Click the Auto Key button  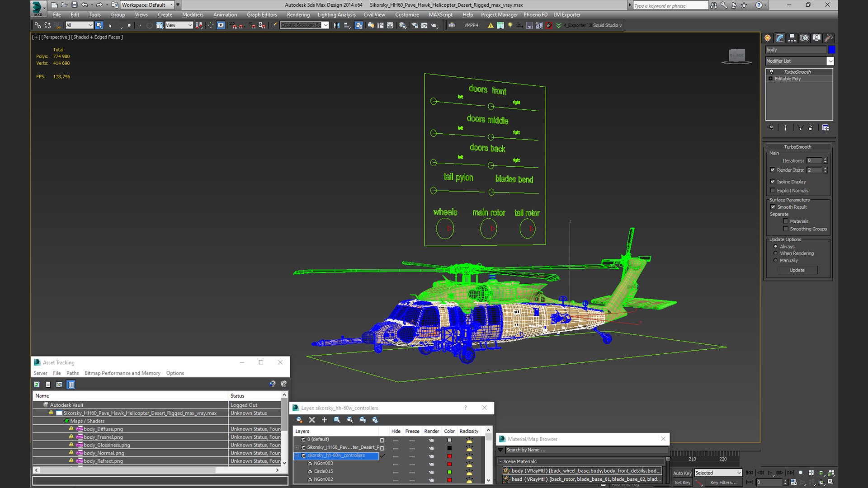[x=682, y=473]
